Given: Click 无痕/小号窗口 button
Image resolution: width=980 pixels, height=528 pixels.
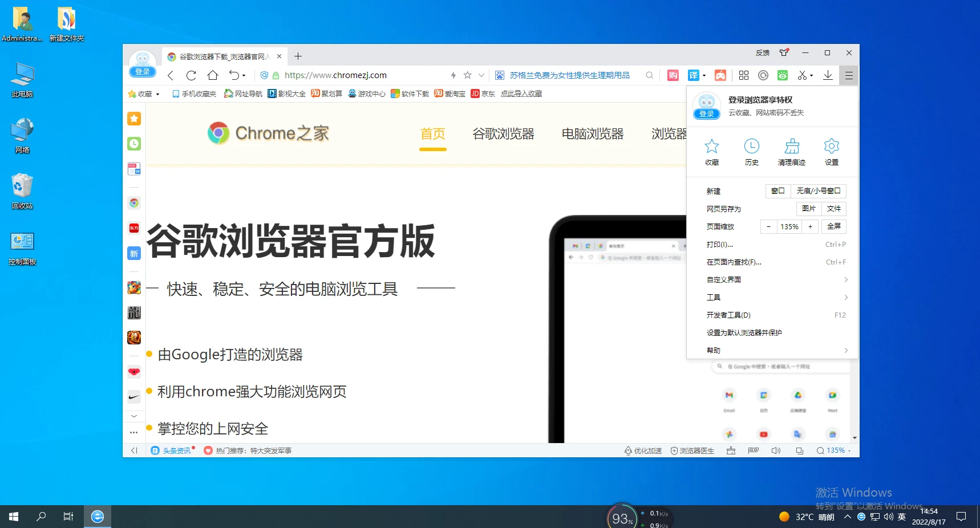Looking at the screenshot, I should coord(819,191).
